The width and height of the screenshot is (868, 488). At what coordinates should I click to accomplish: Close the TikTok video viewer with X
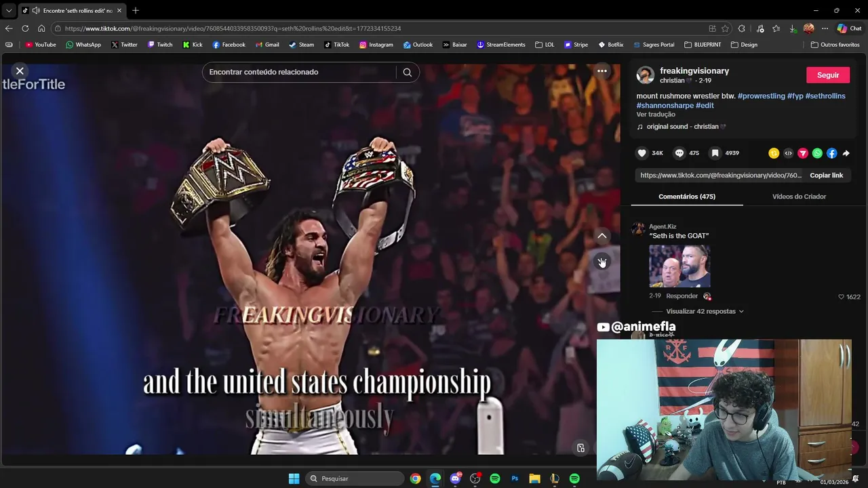[20, 70]
